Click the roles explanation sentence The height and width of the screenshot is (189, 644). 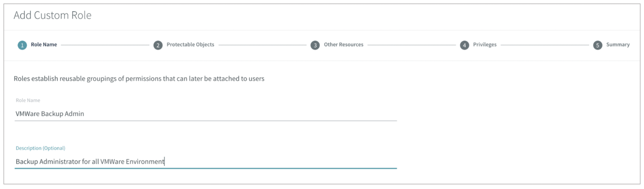pyautogui.click(x=139, y=79)
